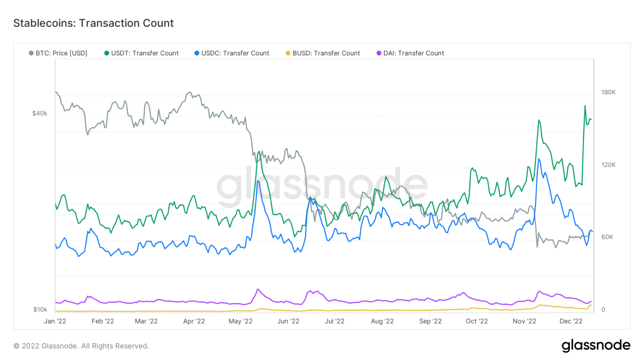
Task: Toggle the DAI: Transfer Count series label
Action: pos(414,53)
